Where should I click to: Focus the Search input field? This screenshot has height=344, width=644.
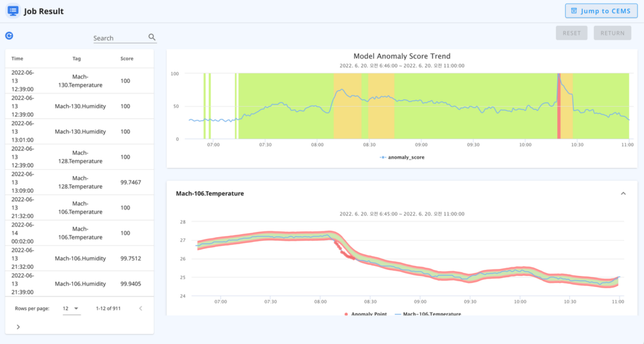tap(119, 38)
